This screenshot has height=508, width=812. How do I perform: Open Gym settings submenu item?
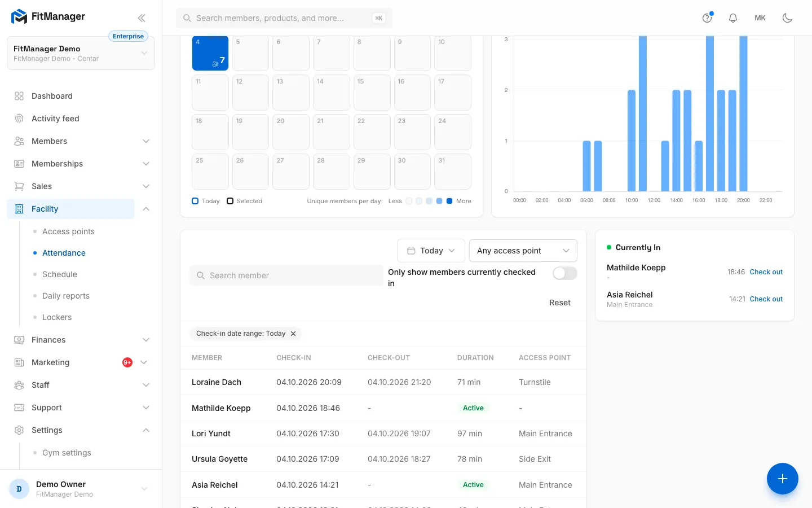(x=67, y=453)
